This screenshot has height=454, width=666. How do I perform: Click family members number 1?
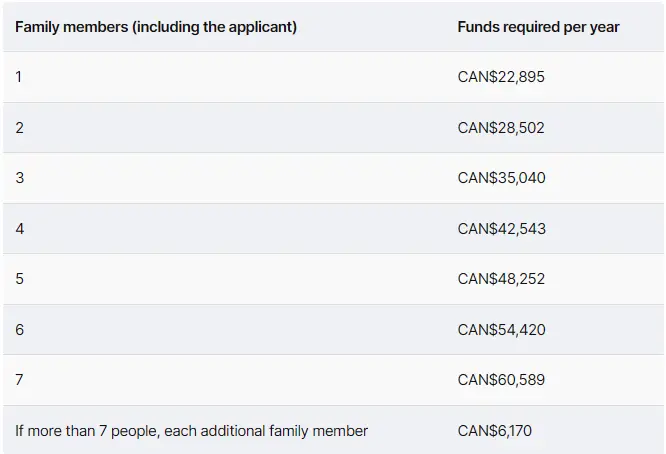19,77
